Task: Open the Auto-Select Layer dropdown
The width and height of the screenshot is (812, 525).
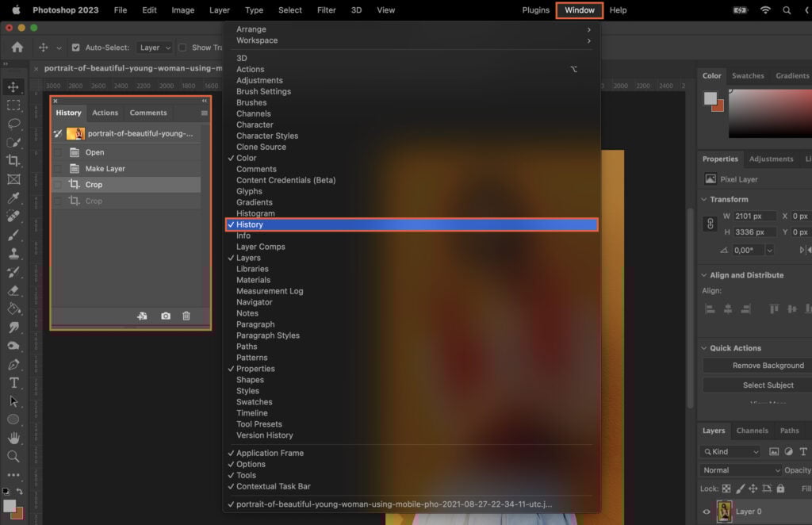Action: point(155,47)
